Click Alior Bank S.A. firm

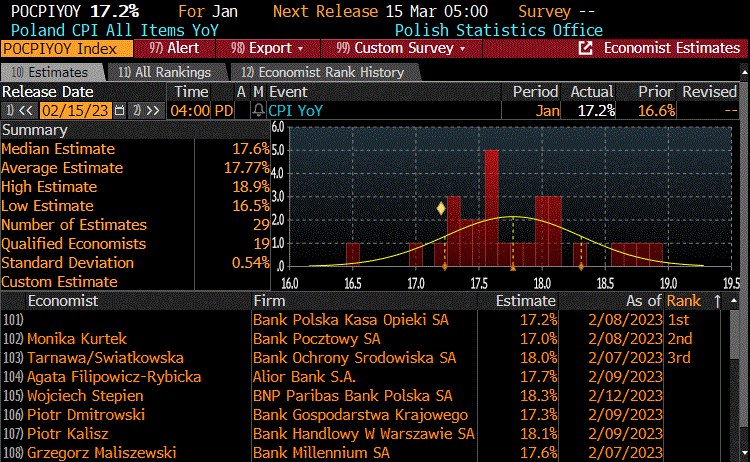pyautogui.click(x=304, y=377)
